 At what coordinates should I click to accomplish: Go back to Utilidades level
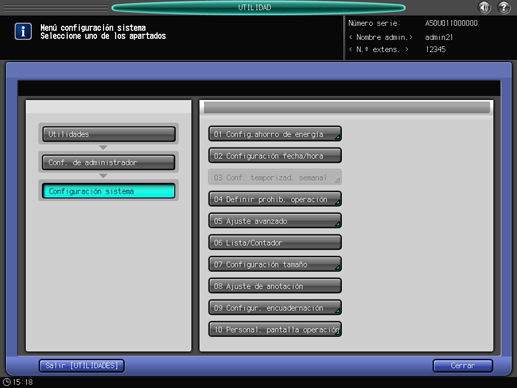109,134
